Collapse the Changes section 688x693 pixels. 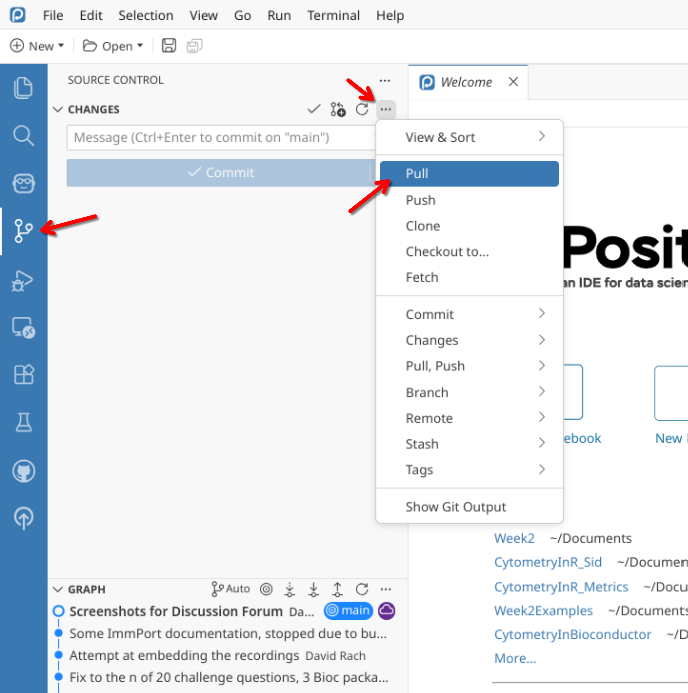pyautogui.click(x=58, y=110)
